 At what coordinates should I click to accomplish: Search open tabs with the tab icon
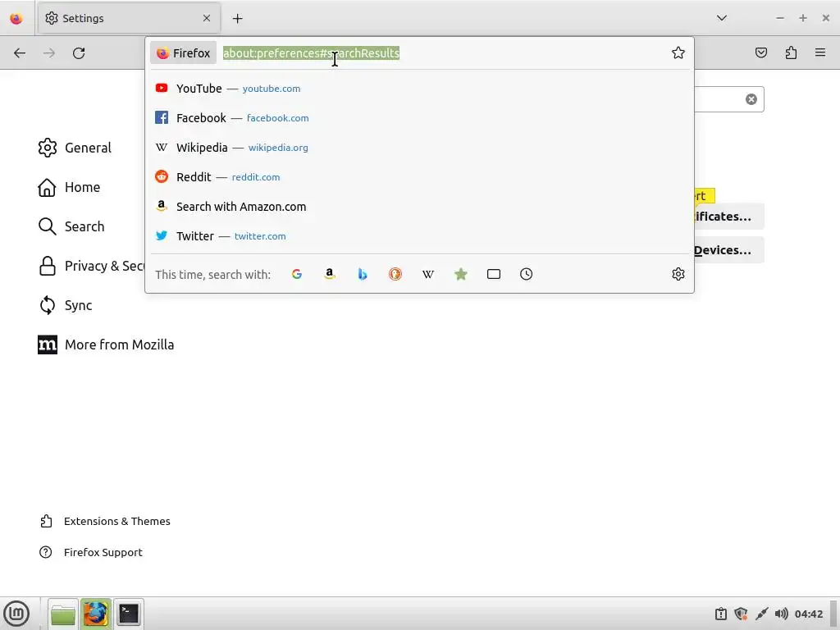point(493,274)
